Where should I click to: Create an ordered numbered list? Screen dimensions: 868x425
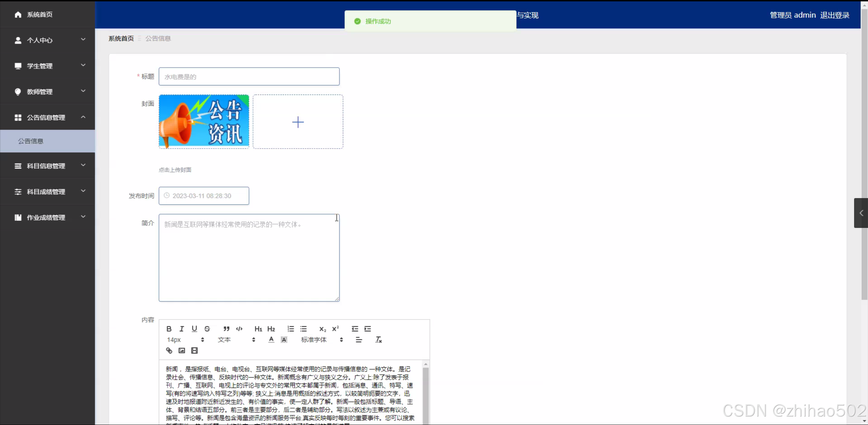291,329
